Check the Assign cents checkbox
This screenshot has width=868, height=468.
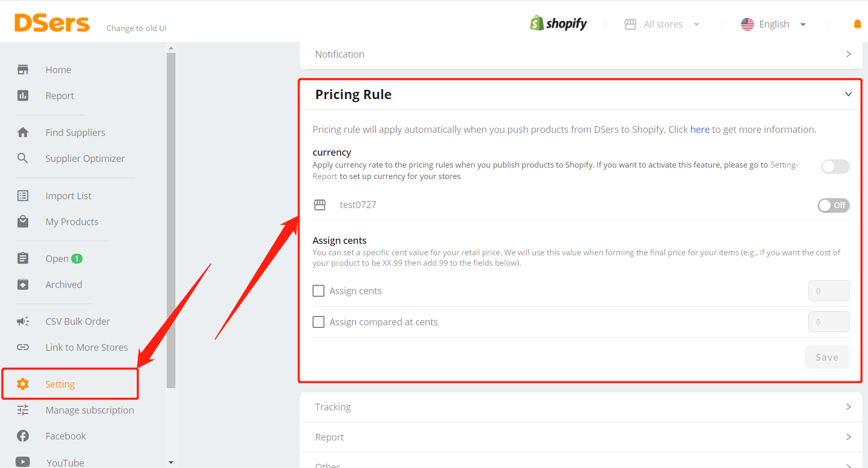pos(319,291)
